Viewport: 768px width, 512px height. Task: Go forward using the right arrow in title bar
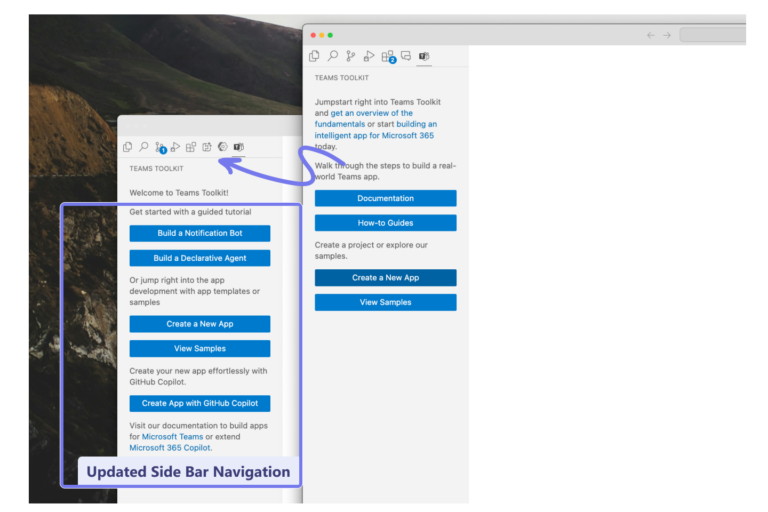tap(667, 35)
